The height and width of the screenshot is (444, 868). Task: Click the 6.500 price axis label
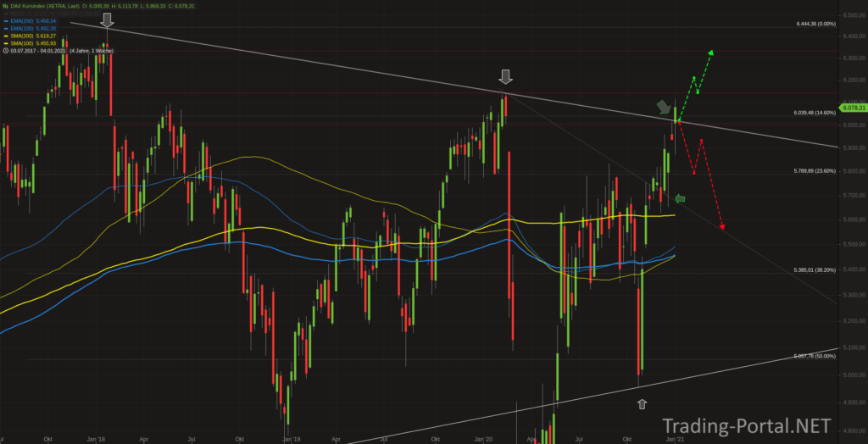pyautogui.click(x=855, y=15)
